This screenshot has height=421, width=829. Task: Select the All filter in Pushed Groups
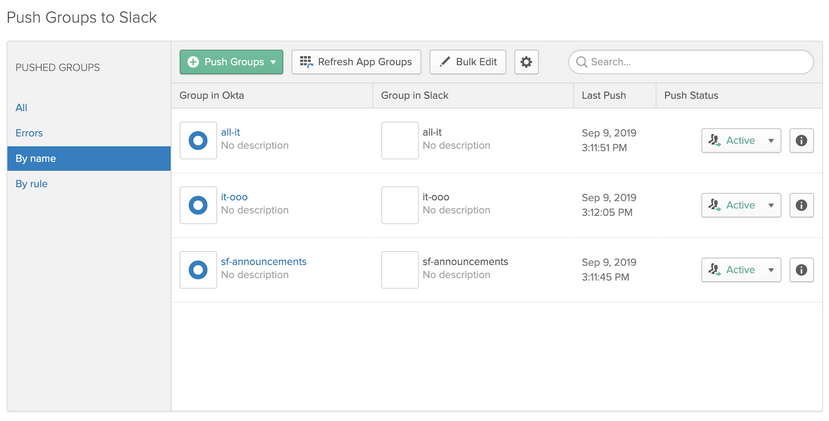click(22, 107)
